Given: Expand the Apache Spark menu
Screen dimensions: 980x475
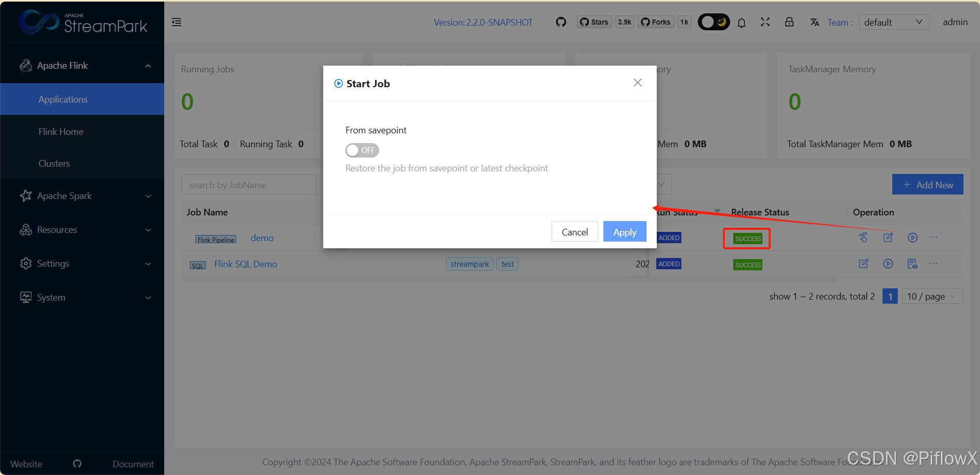Looking at the screenshot, I should tap(82, 196).
